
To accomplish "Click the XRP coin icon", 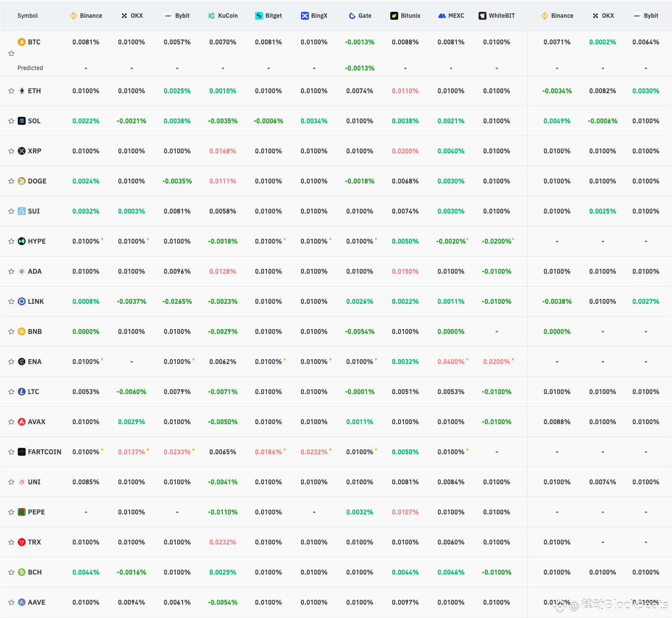I will (x=22, y=151).
